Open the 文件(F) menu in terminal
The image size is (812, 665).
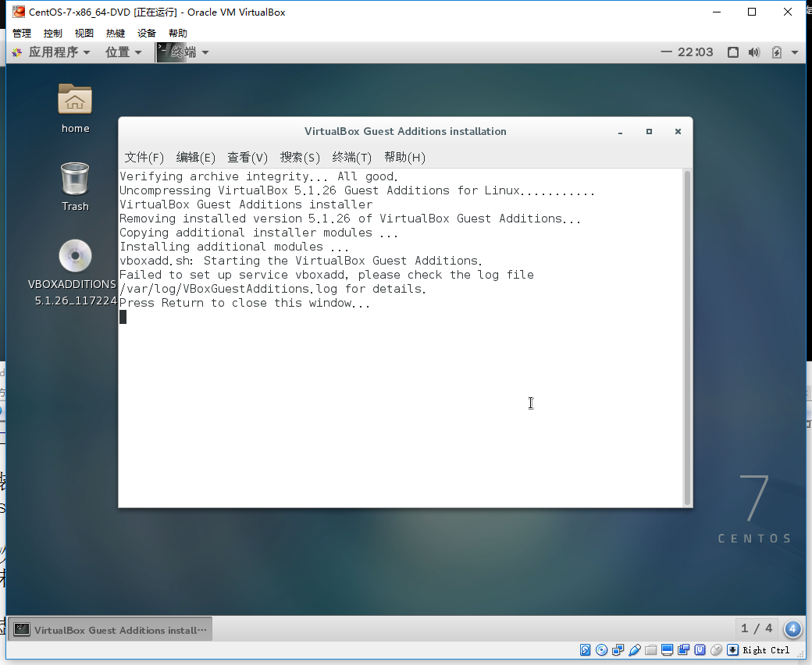[x=144, y=158]
